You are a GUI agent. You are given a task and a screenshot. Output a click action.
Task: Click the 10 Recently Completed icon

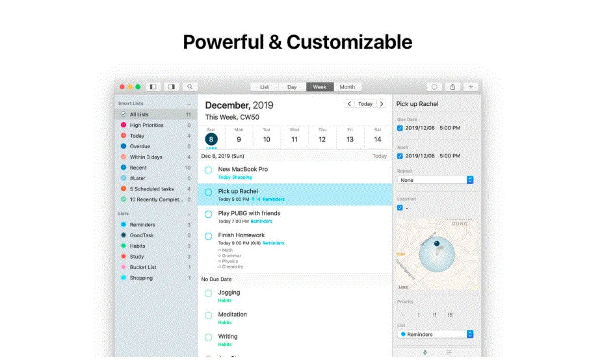pos(124,199)
